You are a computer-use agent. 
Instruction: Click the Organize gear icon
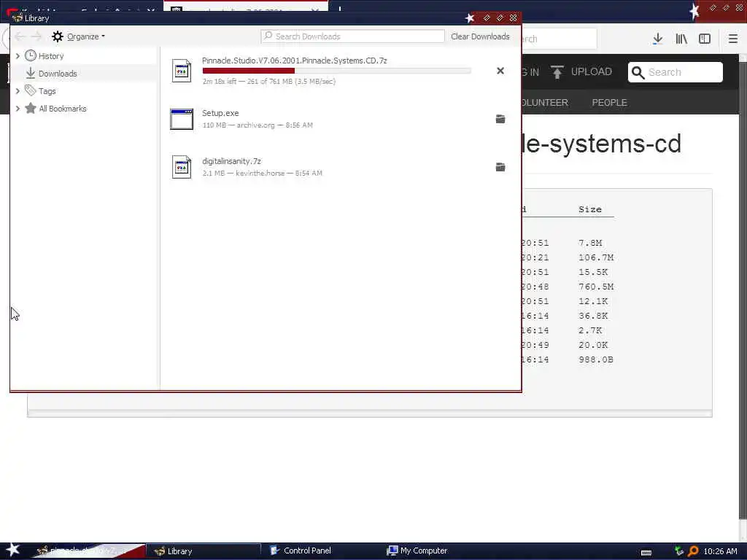pyautogui.click(x=58, y=36)
